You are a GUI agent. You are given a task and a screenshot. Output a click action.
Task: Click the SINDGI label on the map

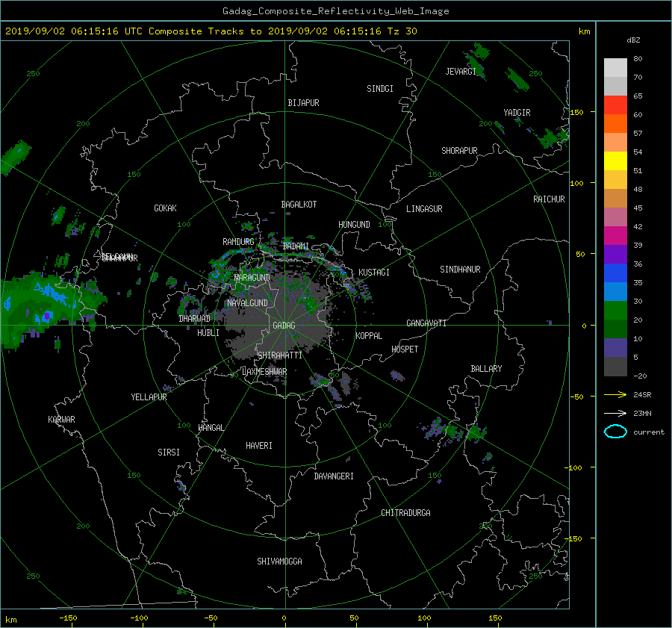(380, 89)
